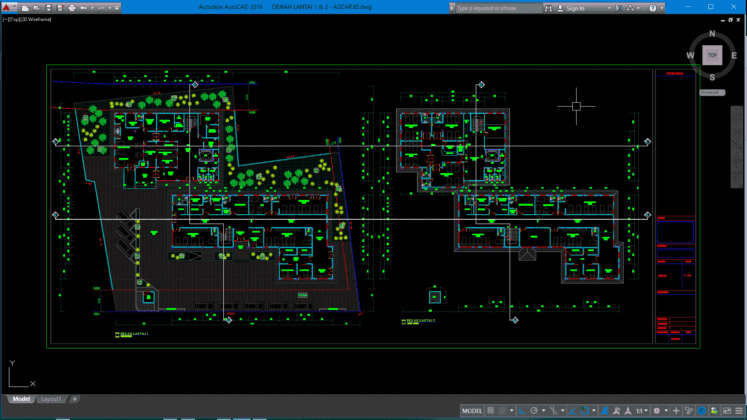Toggle Ortho mode in status bar
The height and width of the screenshot is (420, 747).
point(523,410)
